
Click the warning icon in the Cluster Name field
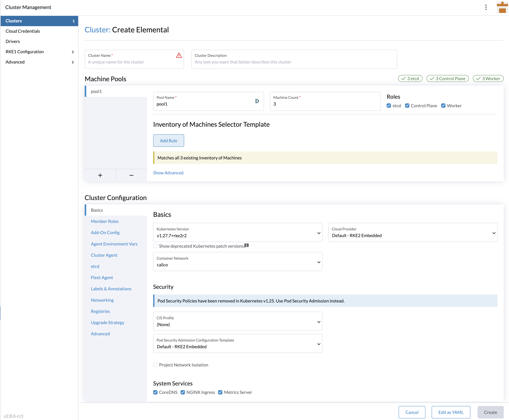click(x=179, y=55)
